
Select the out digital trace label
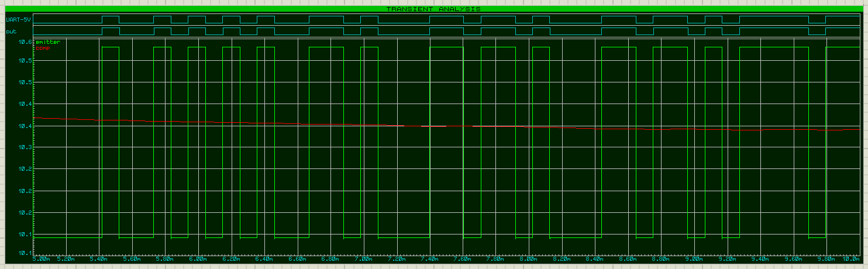[x=11, y=32]
